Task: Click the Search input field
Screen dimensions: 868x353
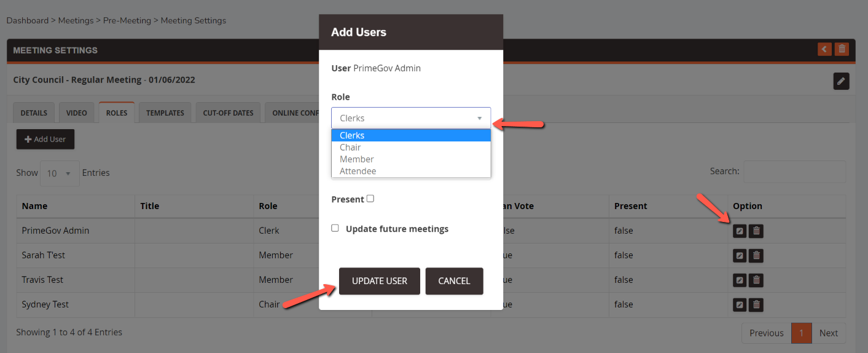Action: point(795,172)
